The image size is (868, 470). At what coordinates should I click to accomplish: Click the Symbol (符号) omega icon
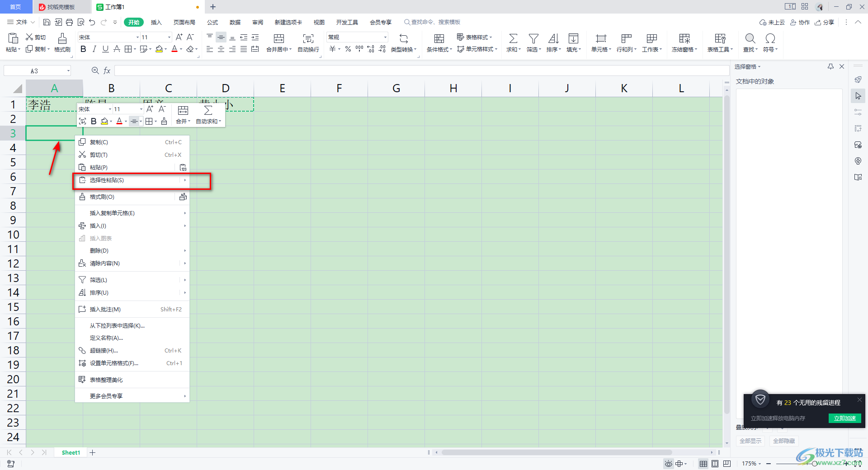coord(770,38)
